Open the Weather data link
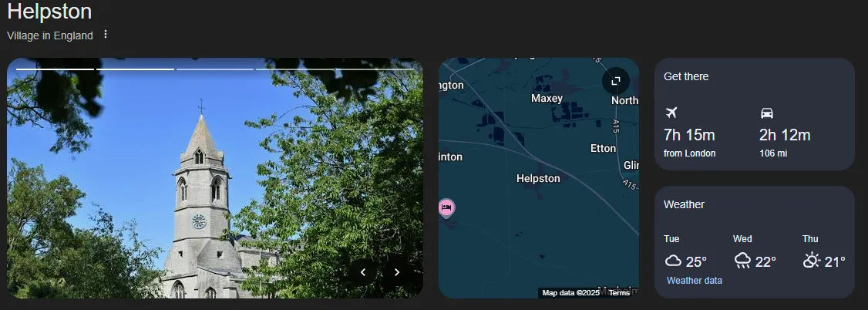The height and width of the screenshot is (310, 868). [695, 281]
